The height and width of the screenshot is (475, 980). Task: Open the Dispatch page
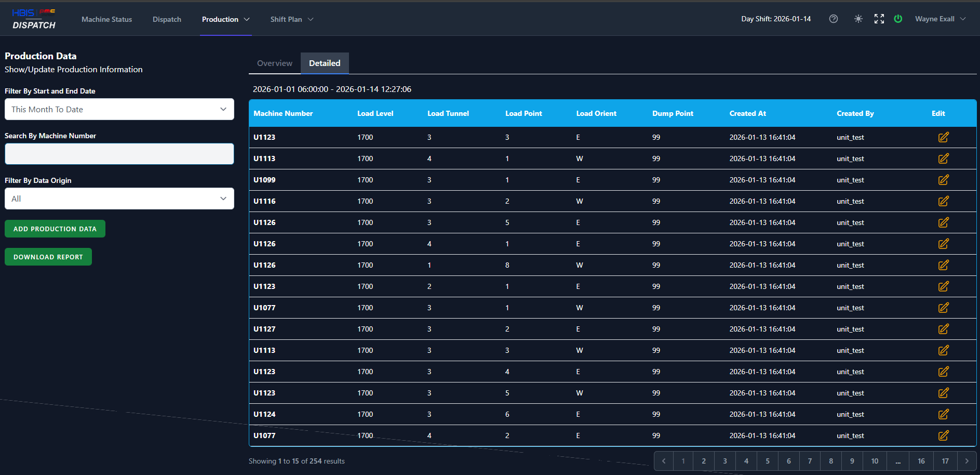pos(167,19)
